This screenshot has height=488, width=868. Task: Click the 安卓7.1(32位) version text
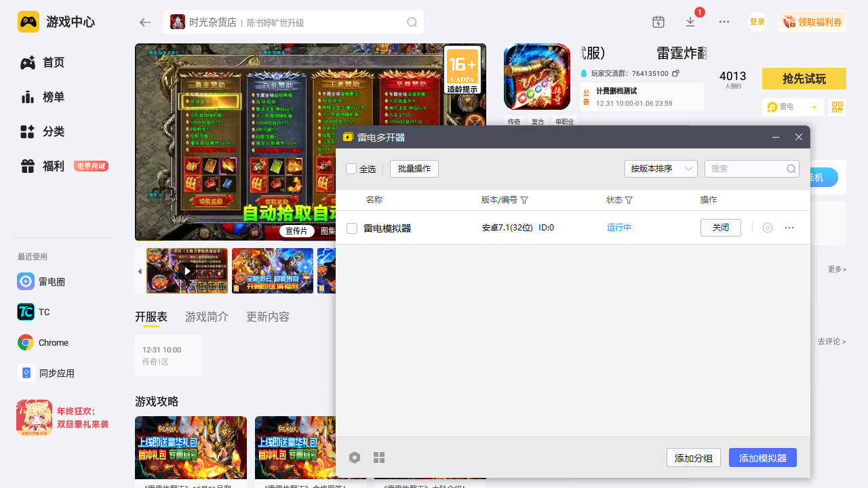click(x=507, y=228)
